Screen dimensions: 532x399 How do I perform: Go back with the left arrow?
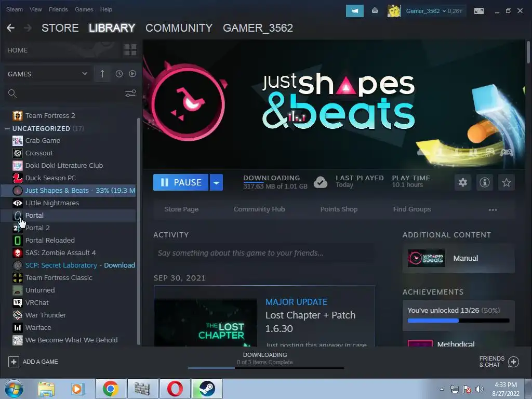[x=10, y=28]
